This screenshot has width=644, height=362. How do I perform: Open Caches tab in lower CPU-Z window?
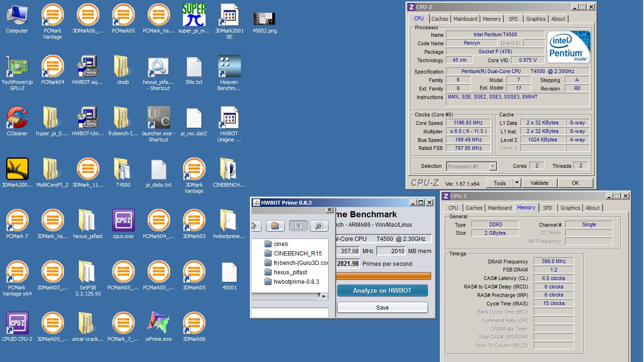click(x=474, y=208)
